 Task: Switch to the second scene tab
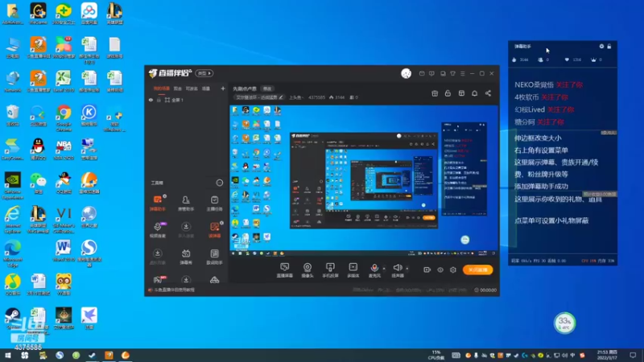(177, 88)
